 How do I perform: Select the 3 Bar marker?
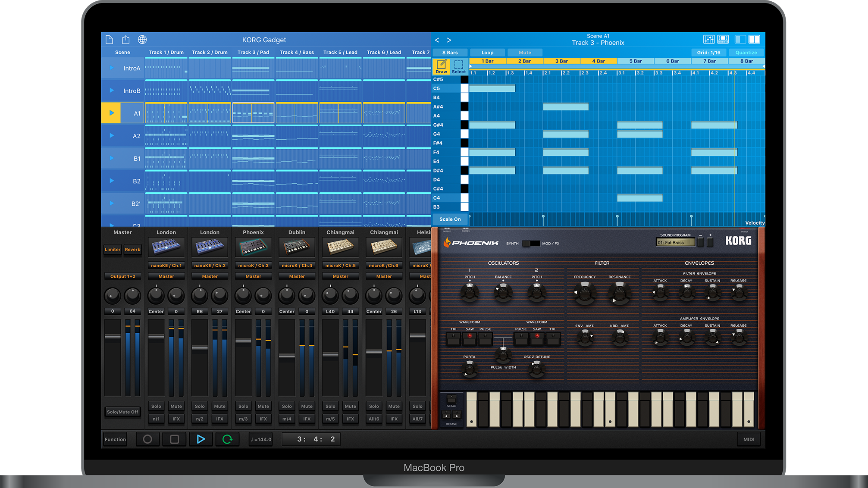point(561,61)
